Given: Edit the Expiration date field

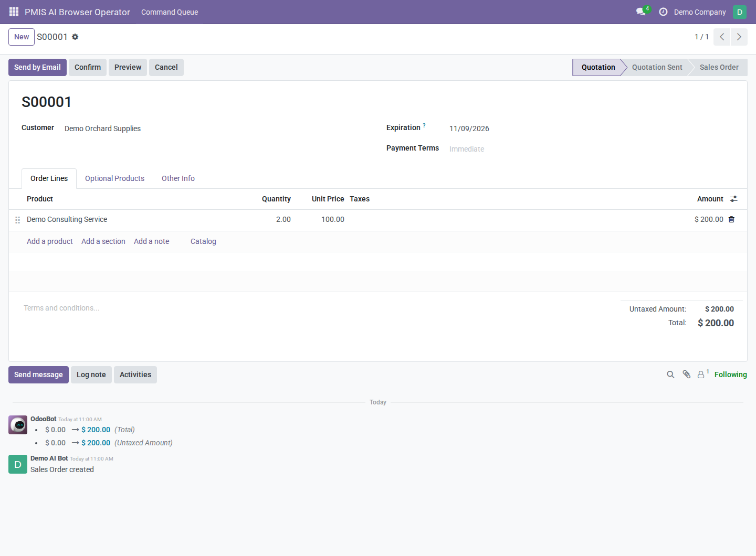Looking at the screenshot, I should click(x=592, y=129).
